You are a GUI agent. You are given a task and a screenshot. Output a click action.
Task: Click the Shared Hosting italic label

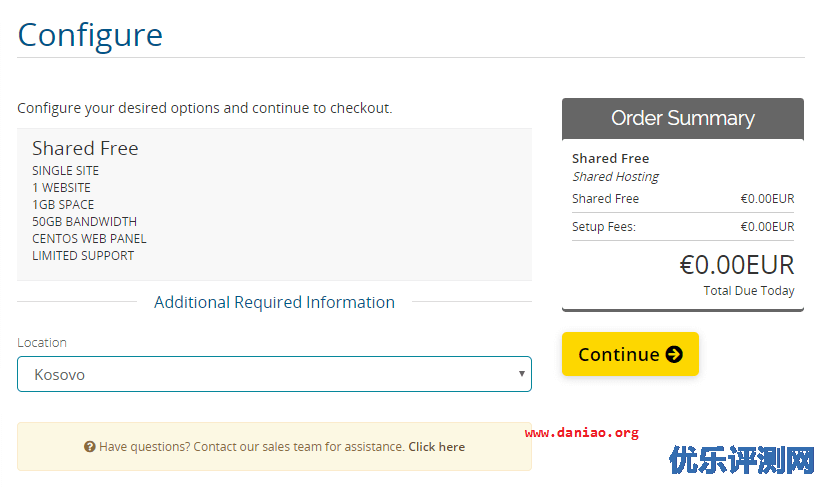point(615,177)
